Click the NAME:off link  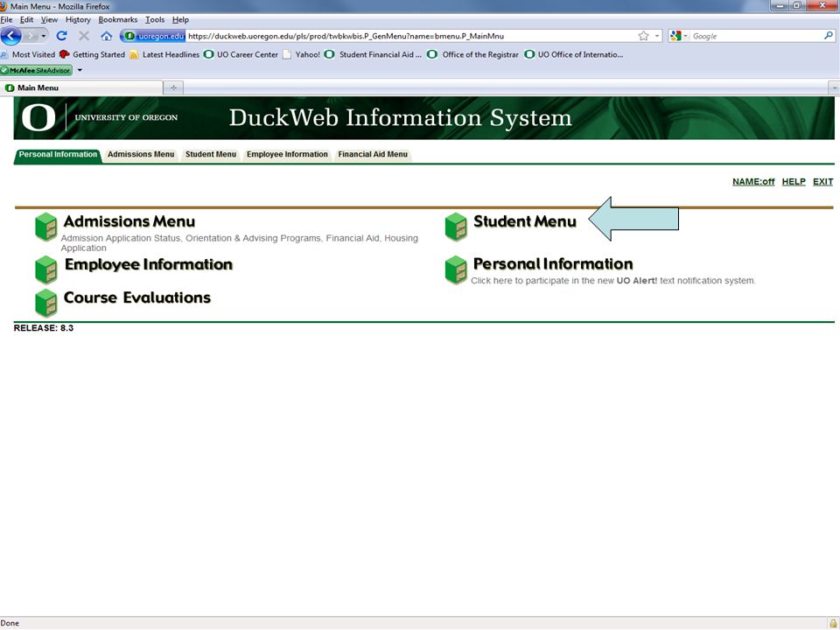pos(753,182)
